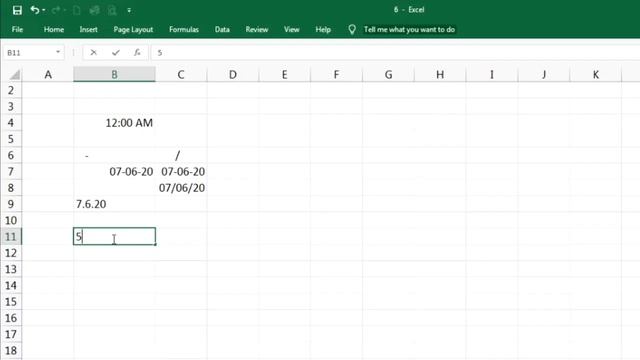
Task: Expand the Name Box dropdown arrow
Action: pos(58,52)
